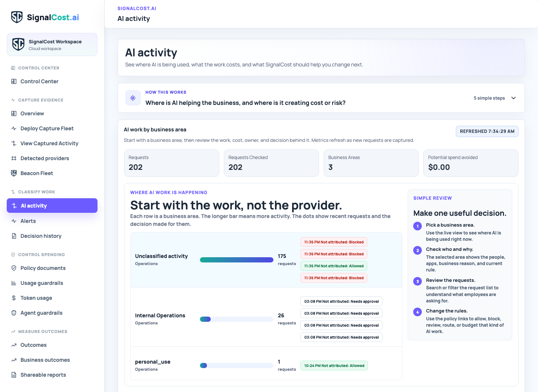This screenshot has height=392, width=538.
Task: Click the Business outcomes trend icon
Action: coord(14,360)
